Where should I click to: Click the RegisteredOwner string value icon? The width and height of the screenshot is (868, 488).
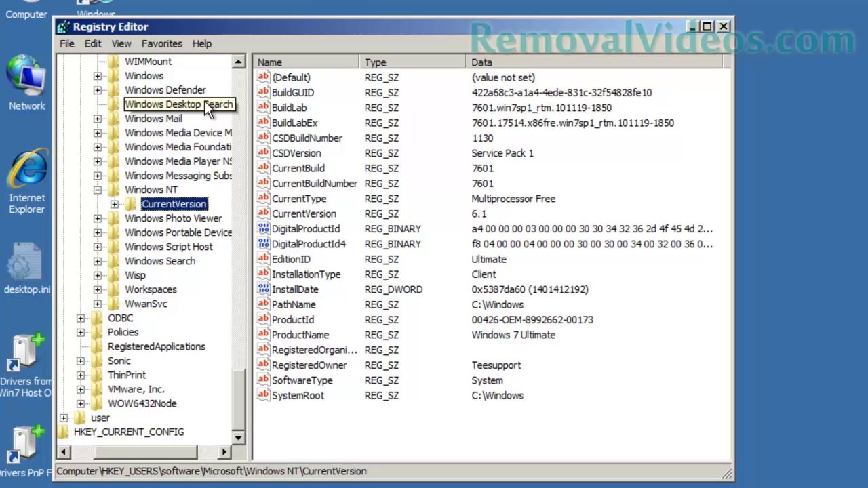pos(263,365)
